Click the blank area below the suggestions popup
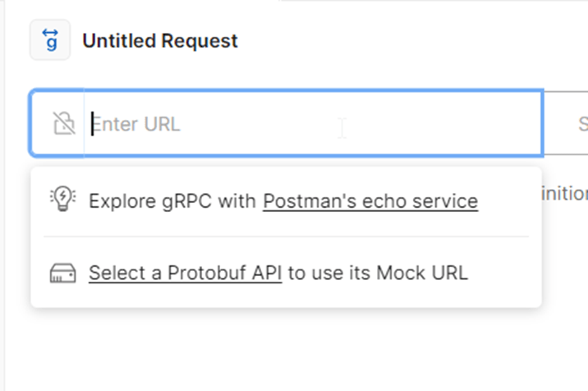Screen dimensions: 588x391 point(286,349)
